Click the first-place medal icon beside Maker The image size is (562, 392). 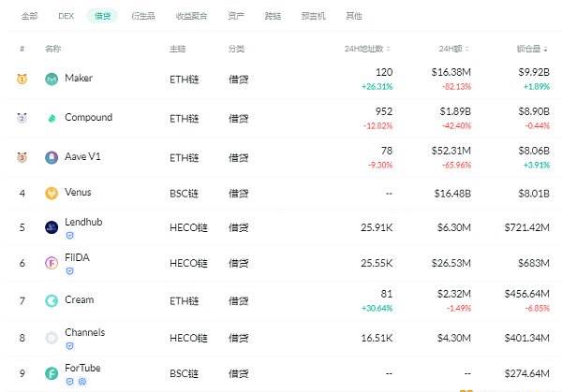pos(22,79)
